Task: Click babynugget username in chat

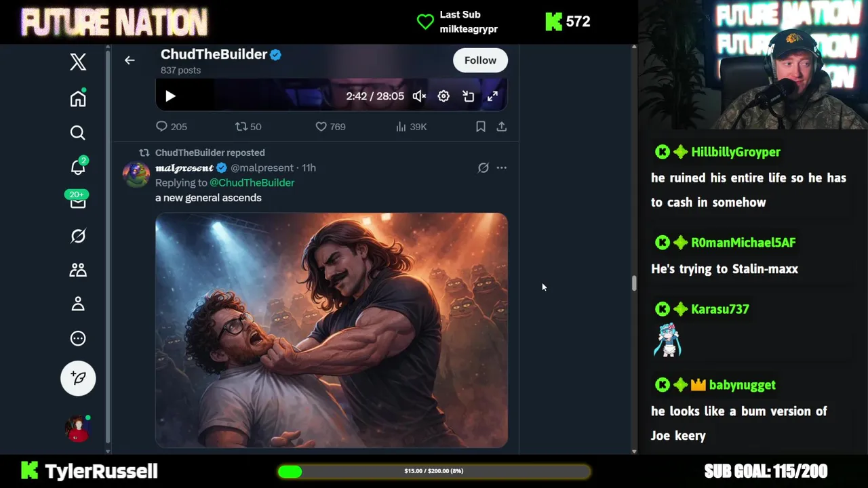Action: (x=743, y=385)
